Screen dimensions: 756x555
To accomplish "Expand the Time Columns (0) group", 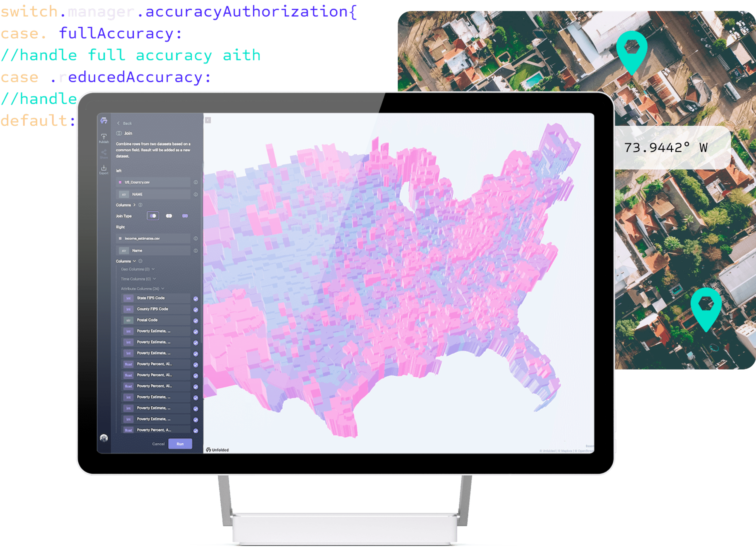I will point(139,279).
